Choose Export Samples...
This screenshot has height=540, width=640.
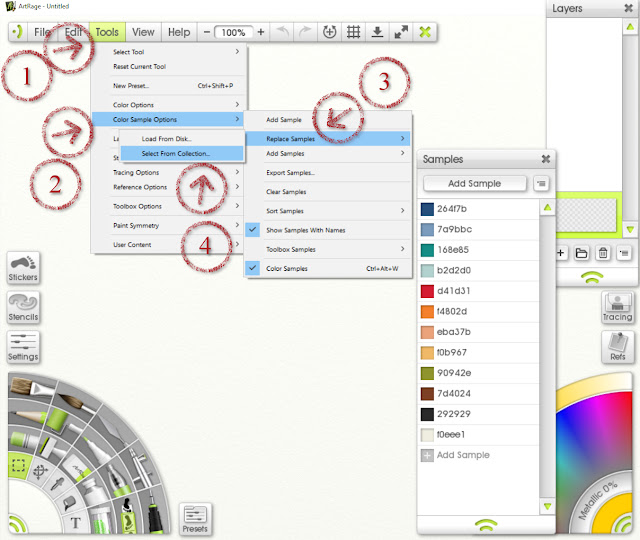(328, 173)
